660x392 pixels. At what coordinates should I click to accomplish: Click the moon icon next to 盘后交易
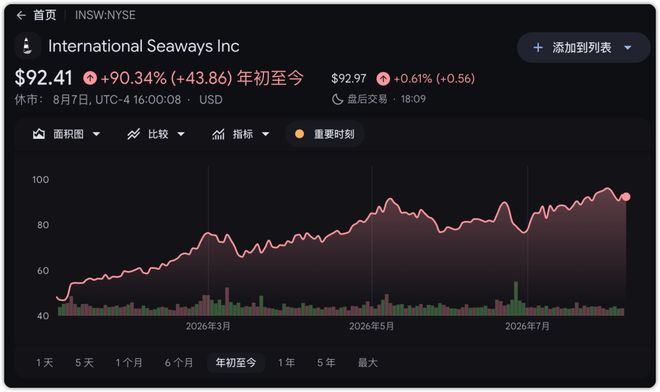coord(338,99)
